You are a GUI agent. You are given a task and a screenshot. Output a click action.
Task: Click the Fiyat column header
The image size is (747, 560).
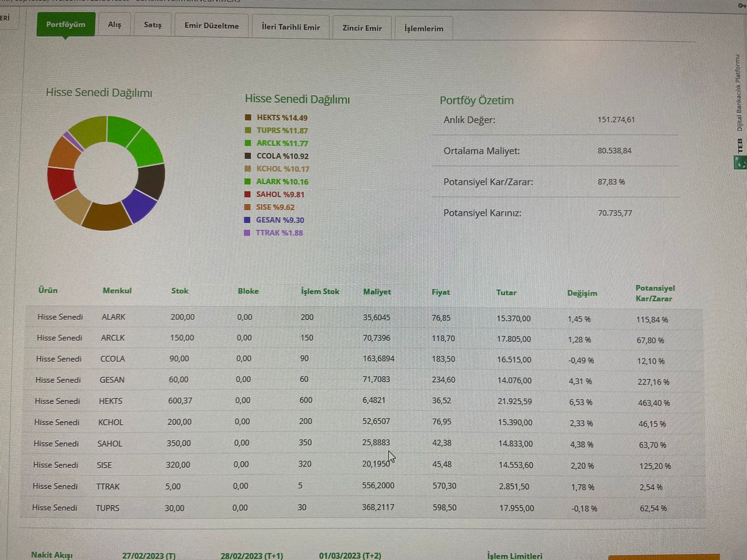441,292
